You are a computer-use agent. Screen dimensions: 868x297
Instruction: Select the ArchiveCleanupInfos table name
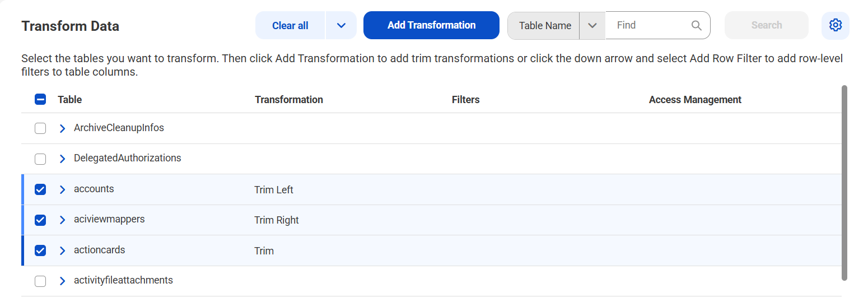click(x=119, y=128)
